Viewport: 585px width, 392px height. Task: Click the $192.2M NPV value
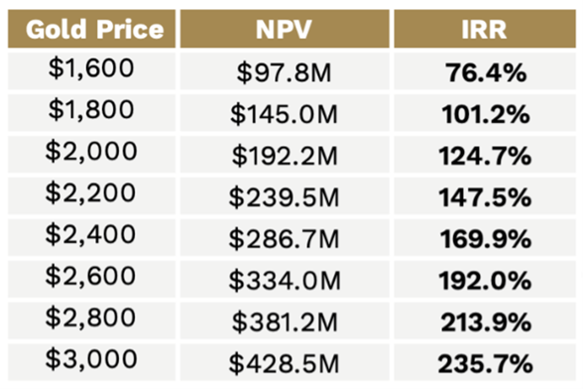click(284, 156)
